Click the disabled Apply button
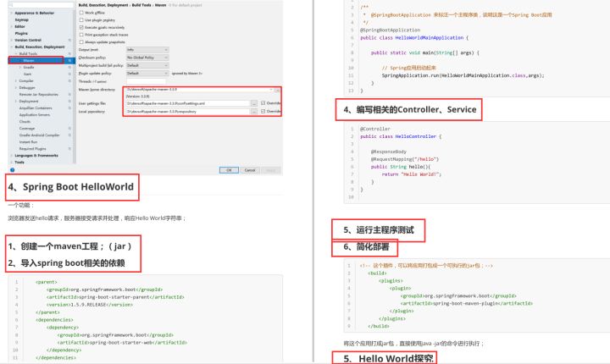The height and width of the screenshot is (364, 610). click(x=271, y=170)
